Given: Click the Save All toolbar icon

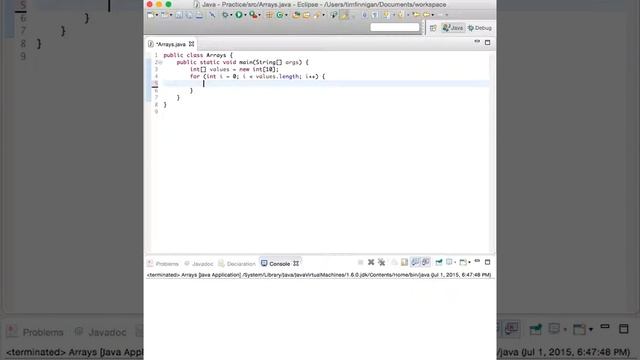Looking at the screenshot, I should click(189, 15).
